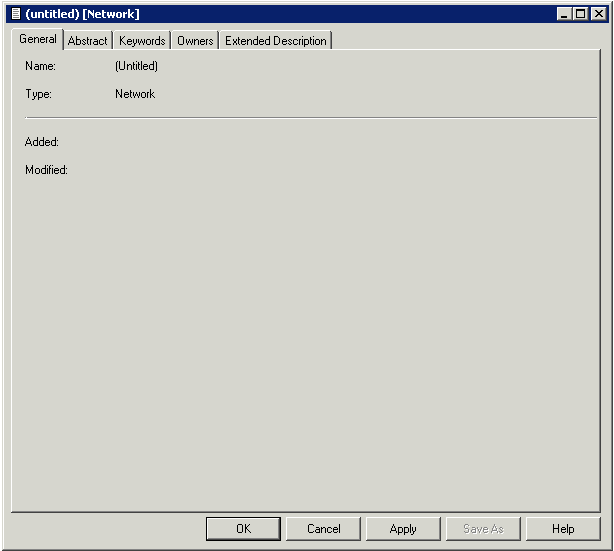This screenshot has width=614, height=551.
Task: Cancel the dialog with the Cancel button
Action: [x=323, y=529]
